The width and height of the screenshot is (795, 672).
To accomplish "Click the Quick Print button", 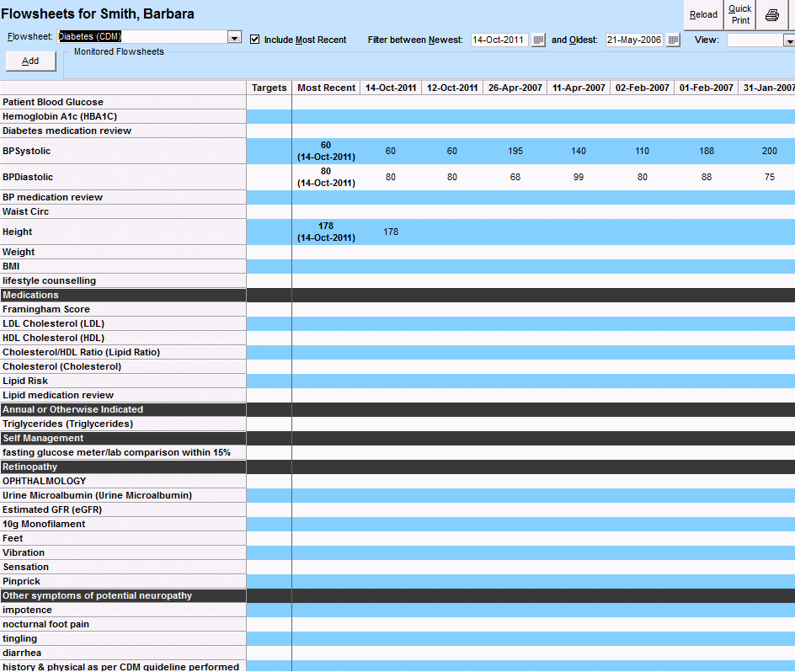I will 739,14.
